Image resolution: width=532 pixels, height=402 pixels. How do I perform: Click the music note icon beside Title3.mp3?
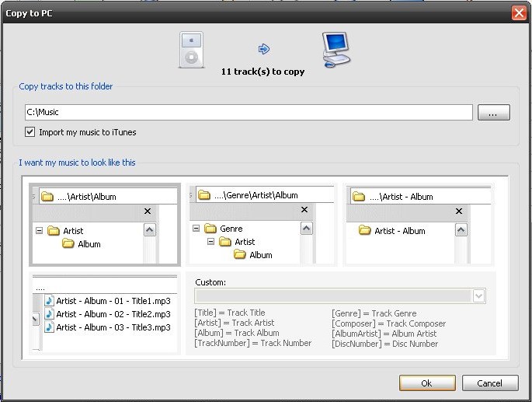[49, 327]
